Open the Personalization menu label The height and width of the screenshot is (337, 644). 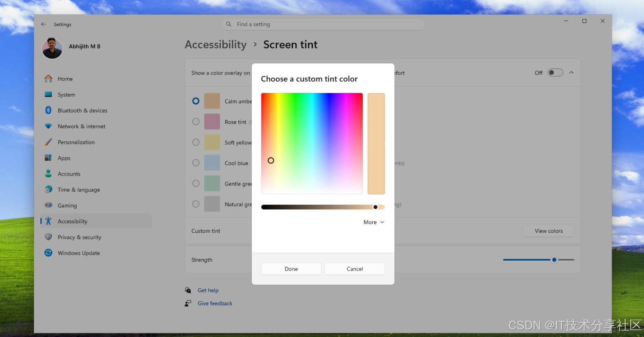(76, 142)
